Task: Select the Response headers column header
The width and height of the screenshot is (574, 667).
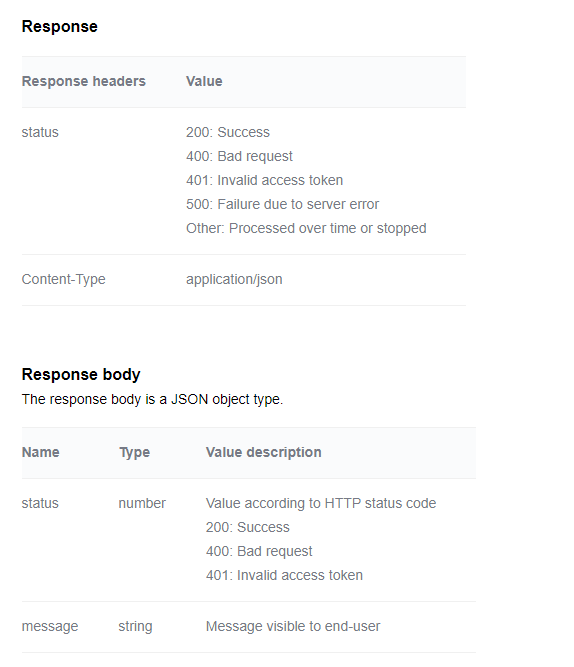Action: click(x=84, y=81)
